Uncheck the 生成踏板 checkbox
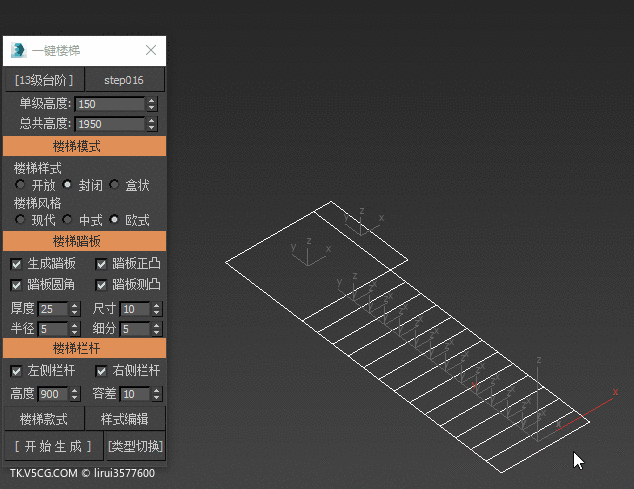This screenshot has height=489, width=634. pos(17,264)
